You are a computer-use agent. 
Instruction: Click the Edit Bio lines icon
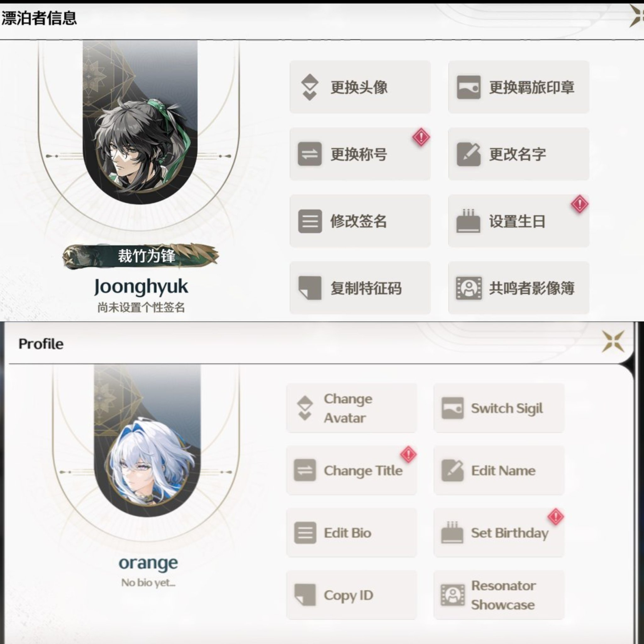coord(305,533)
